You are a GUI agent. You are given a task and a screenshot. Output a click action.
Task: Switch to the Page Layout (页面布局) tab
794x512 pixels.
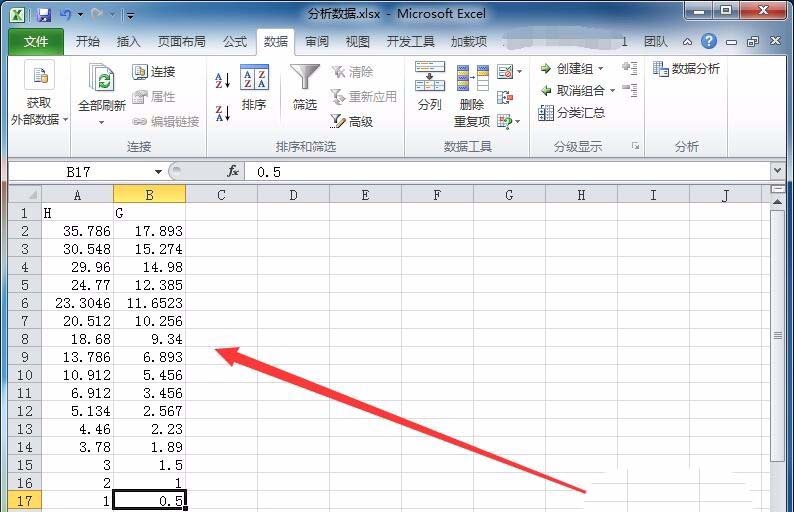pyautogui.click(x=181, y=42)
